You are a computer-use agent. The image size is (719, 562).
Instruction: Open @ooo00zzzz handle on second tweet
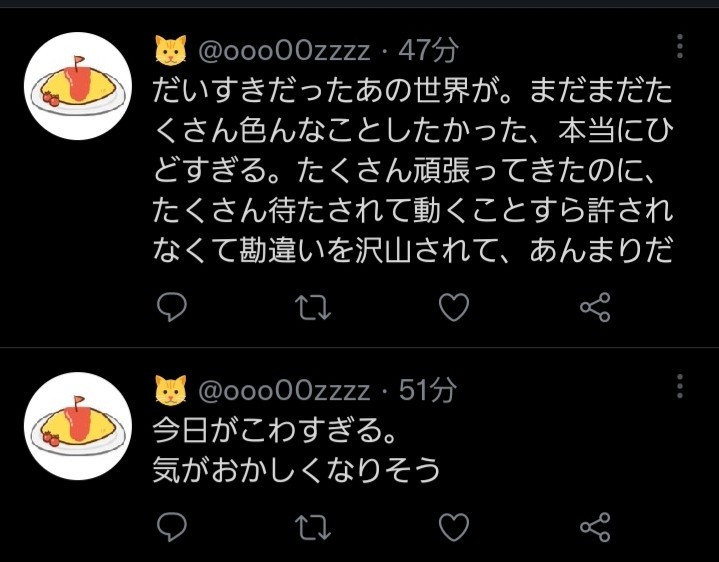(x=284, y=391)
